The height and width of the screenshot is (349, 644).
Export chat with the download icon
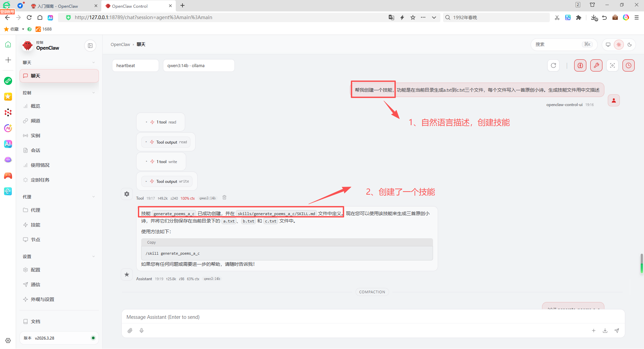click(x=605, y=331)
